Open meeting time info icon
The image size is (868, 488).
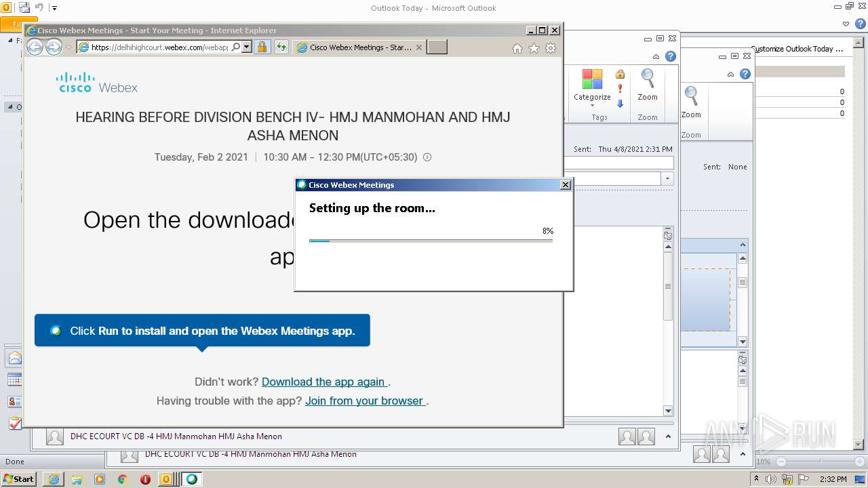pyautogui.click(x=427, y=157)
